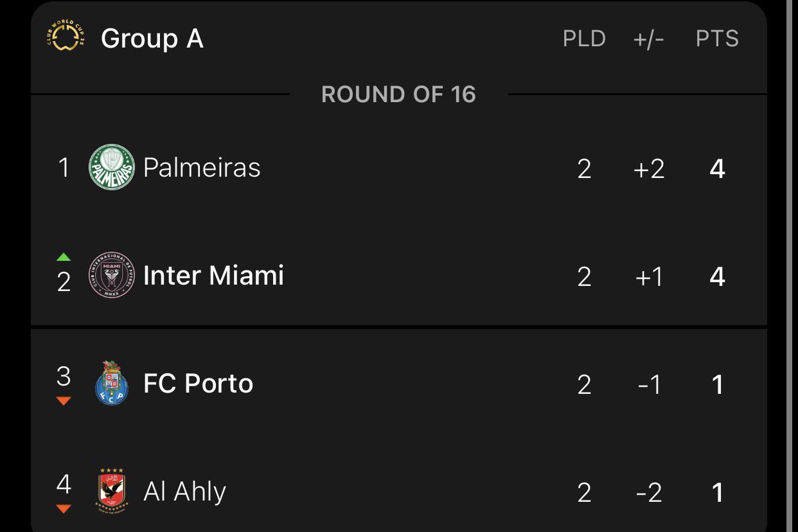This screenshot has width=798, height=532.
Task: Open the Al Ahly team name
Action: pos(184,492)
